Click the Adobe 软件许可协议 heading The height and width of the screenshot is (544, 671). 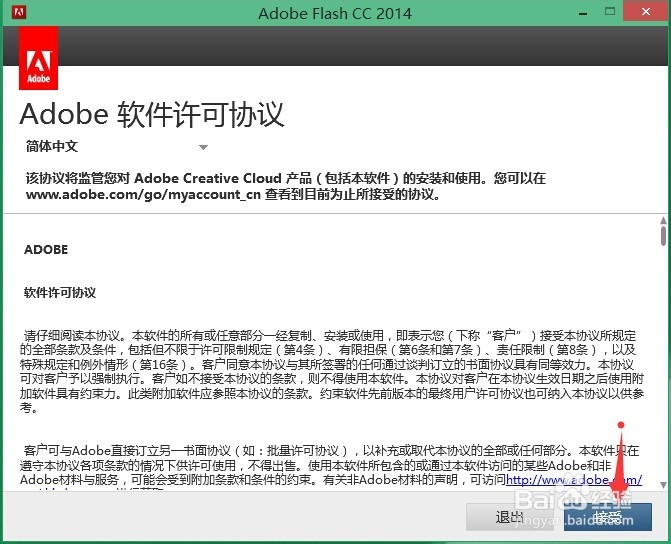(x=152, y=114)
